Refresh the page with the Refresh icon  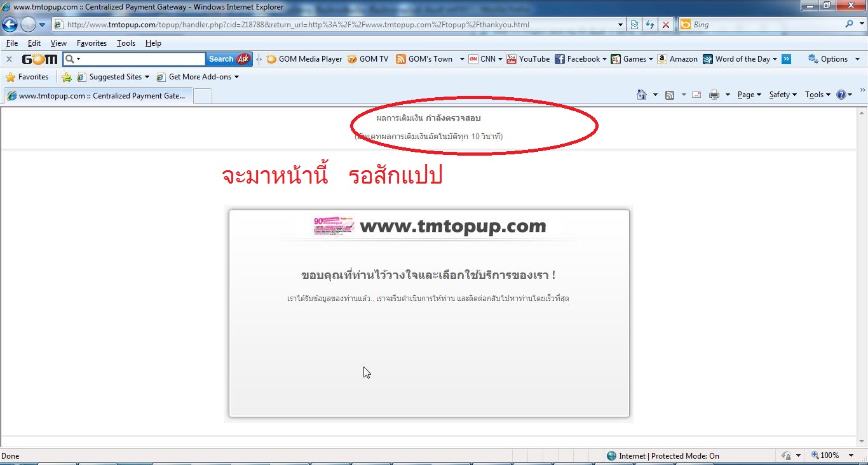click(x=650, y=25)
